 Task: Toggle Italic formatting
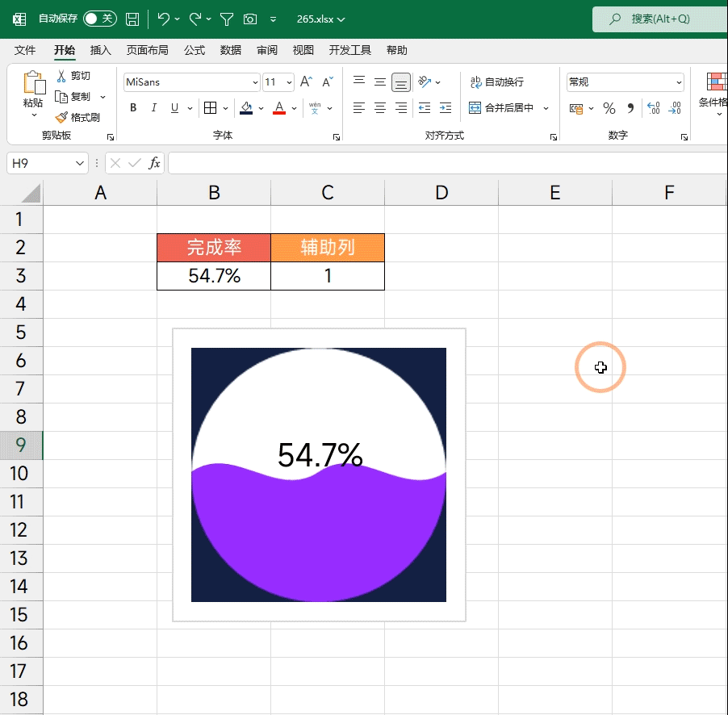pos(153,107)
